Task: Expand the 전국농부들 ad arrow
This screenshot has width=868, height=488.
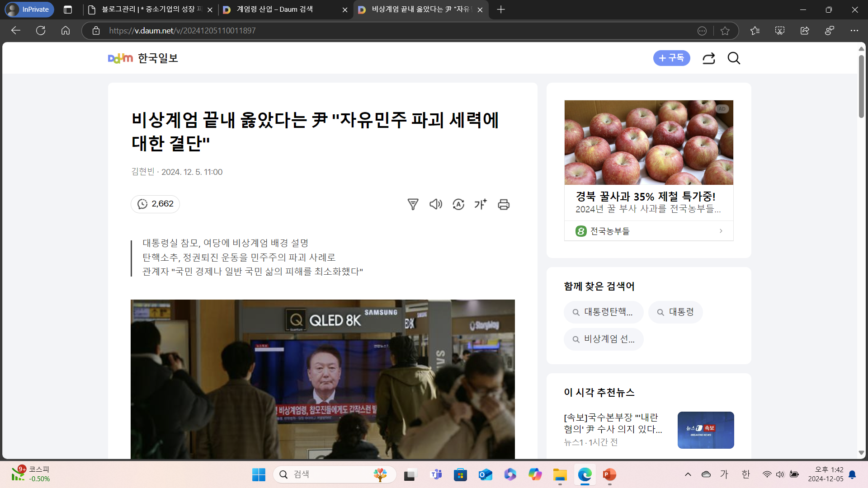Action: point(721,231)
